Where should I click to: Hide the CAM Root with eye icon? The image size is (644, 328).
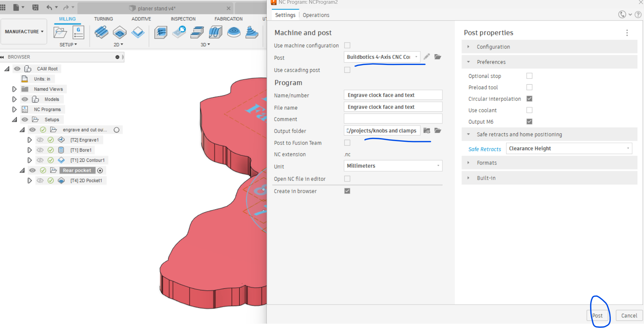(x=17, y=69)
